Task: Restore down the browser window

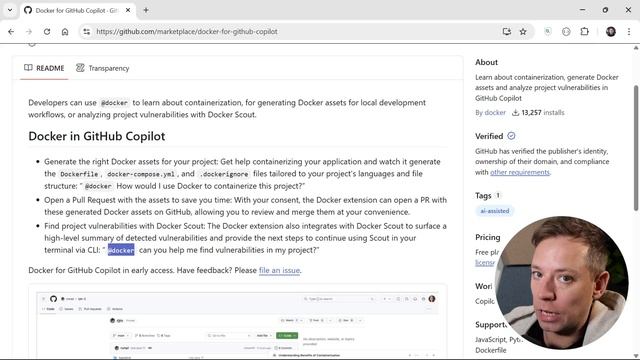Action: 605,10
